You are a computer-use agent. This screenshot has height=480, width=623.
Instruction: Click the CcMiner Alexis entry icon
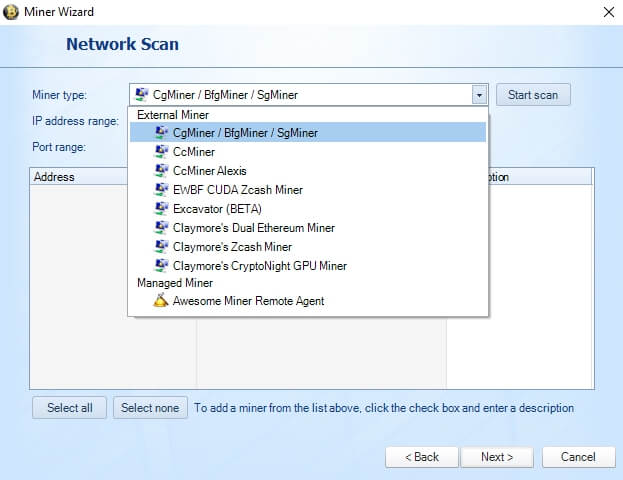coord(161,170)
